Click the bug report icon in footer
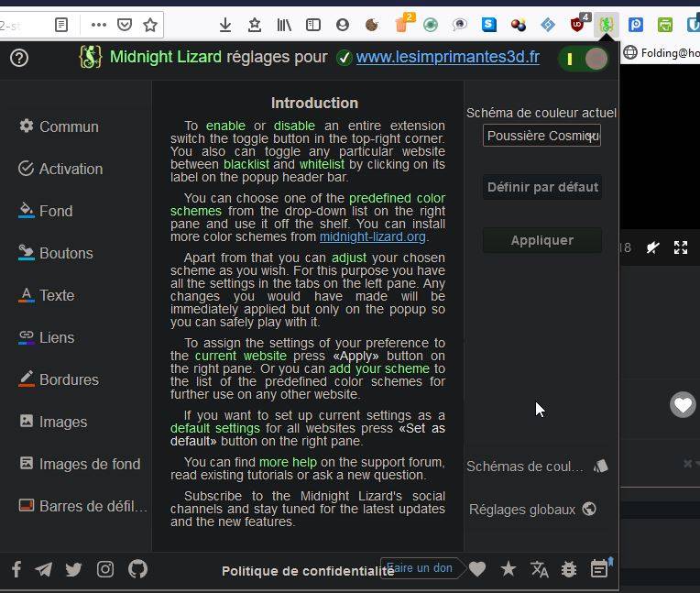Screen dimensions: 700x593 (569, 569)
